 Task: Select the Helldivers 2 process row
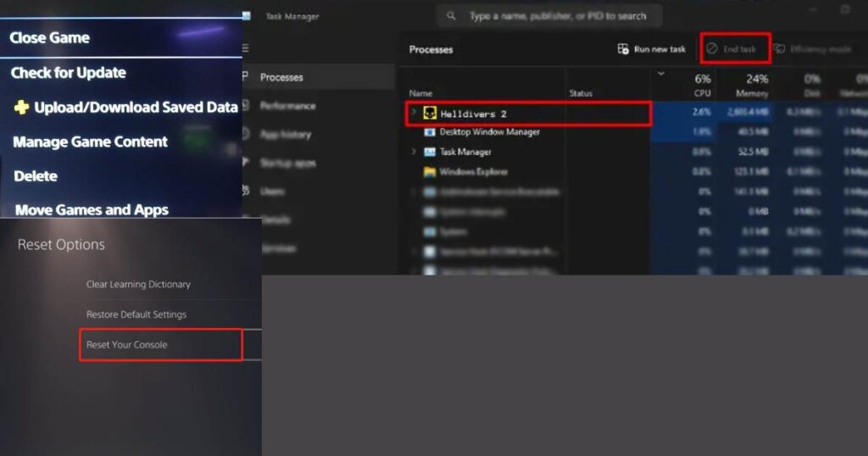click(x=528, y=114)
